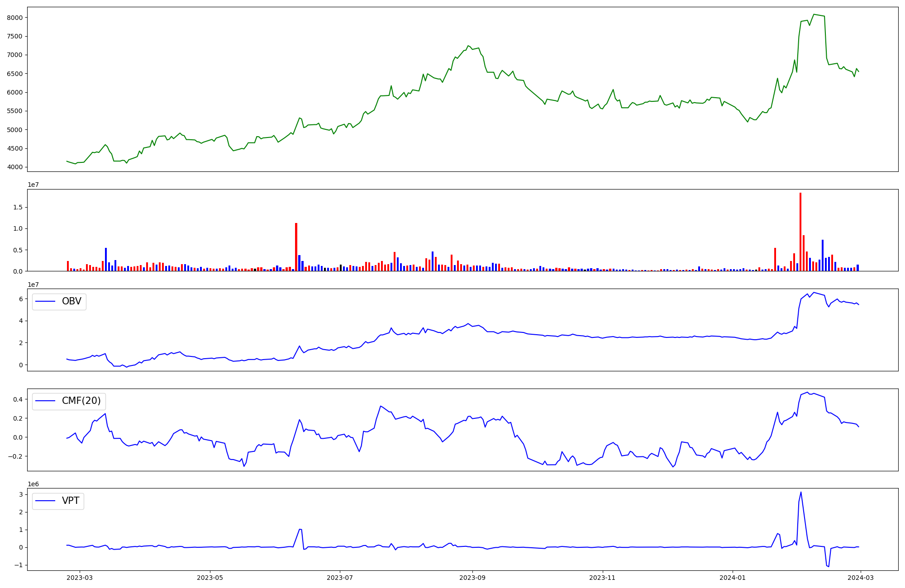Click the 4000 price axis tick label
Image resolution: width=905 pixels, height=588 pixels.
[14, 167]
